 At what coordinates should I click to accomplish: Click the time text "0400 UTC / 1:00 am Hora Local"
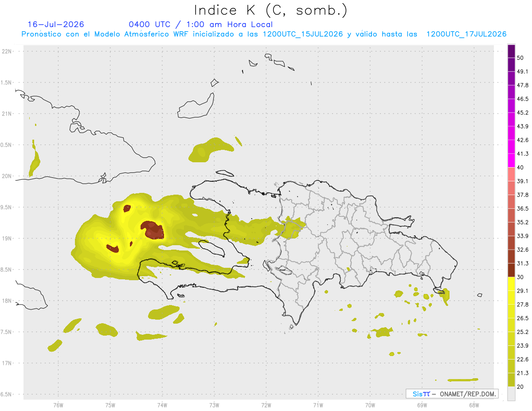click(200, 24)
